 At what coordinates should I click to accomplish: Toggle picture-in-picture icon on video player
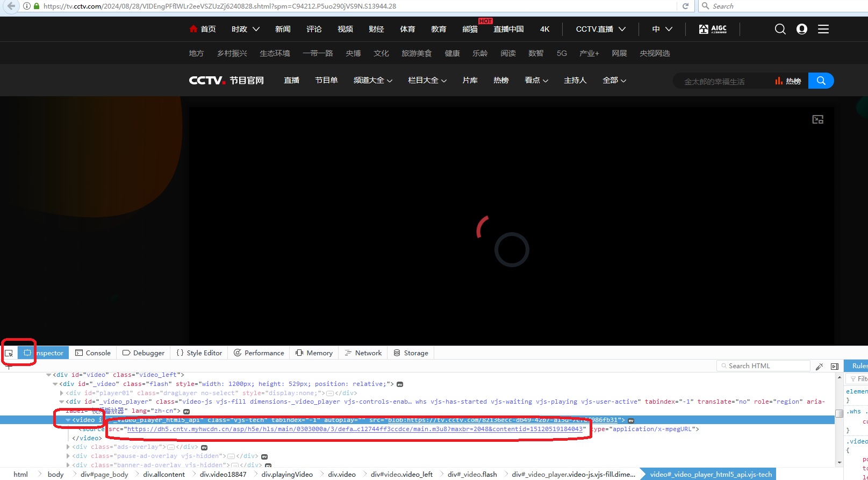tap(817, 119)
